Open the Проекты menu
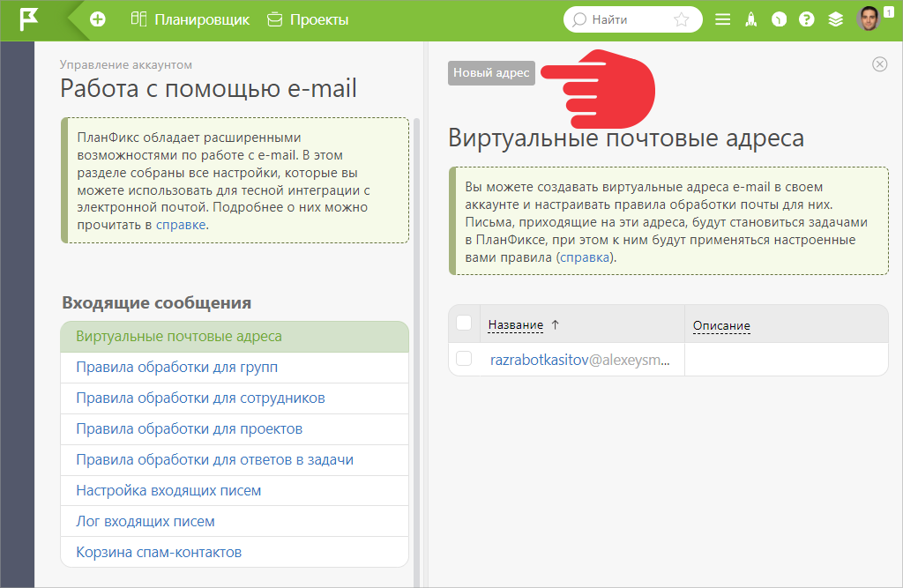The width and height of the screenshot is (903, 588). 308,19
